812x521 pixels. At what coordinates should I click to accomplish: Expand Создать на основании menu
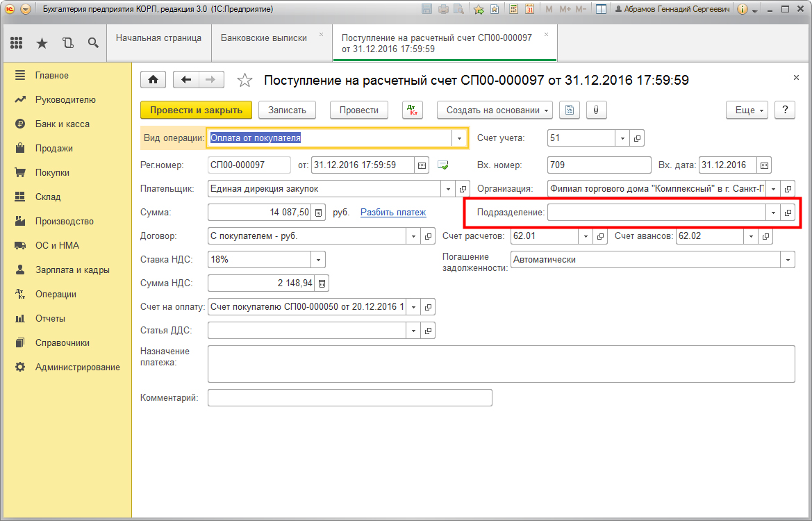click(x=495, y=110)
